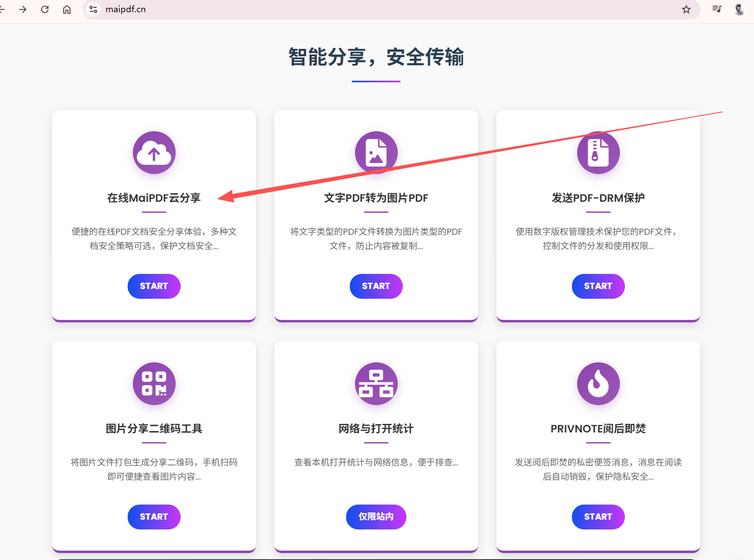The height and width of the screenshot is (560, 754).
Task: Open the 在线MaiPDF云分享 card title link
Action: [154, 198]
